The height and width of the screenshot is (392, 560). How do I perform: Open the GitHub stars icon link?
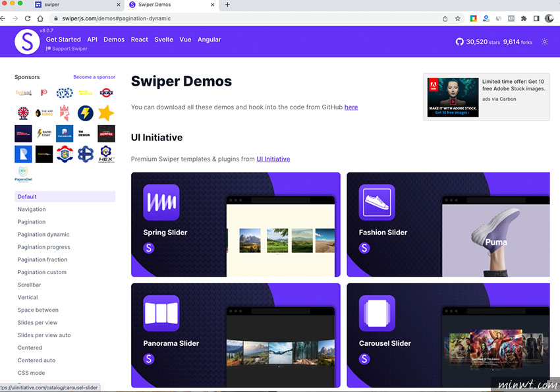[x=459, y=42]
